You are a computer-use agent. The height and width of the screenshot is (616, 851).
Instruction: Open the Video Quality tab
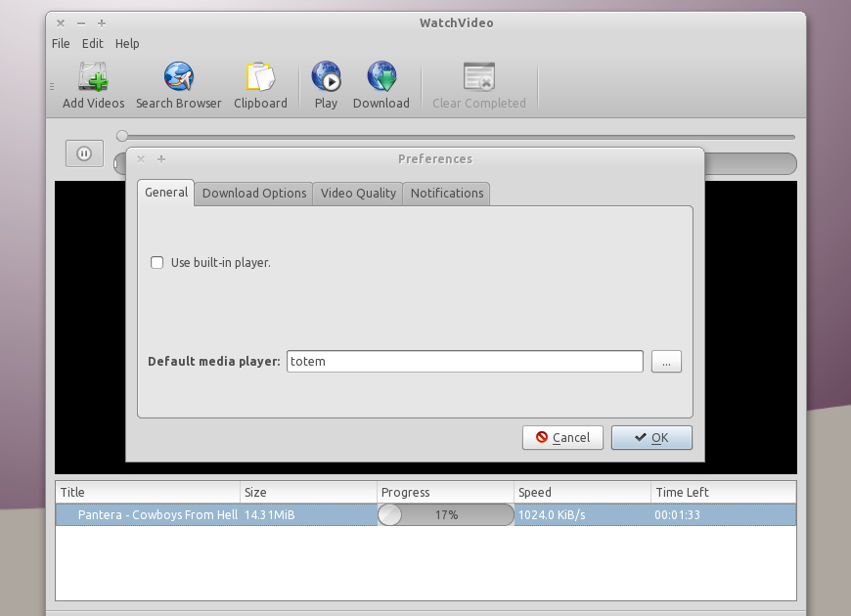357,193
